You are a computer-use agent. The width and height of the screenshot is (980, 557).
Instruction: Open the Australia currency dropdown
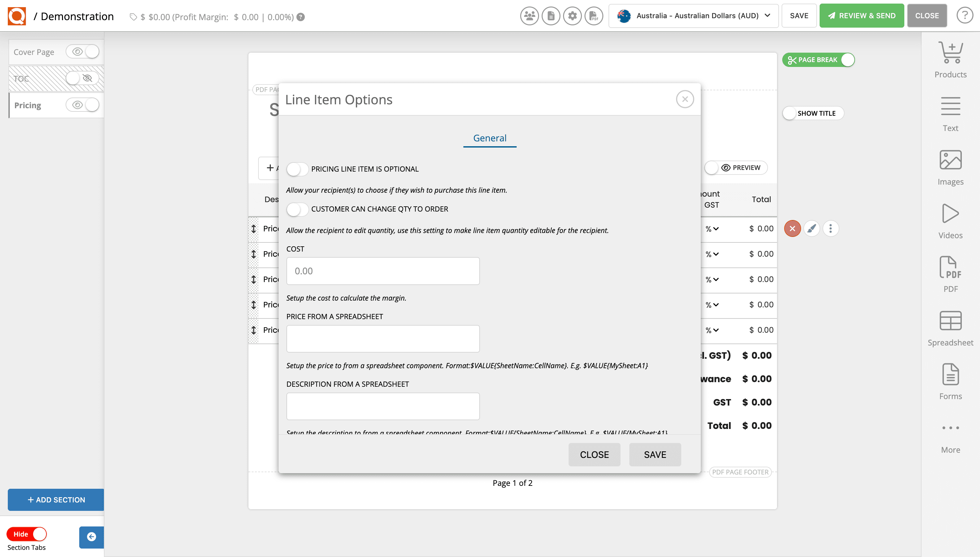pyautogui.click(x=693, y=16)
